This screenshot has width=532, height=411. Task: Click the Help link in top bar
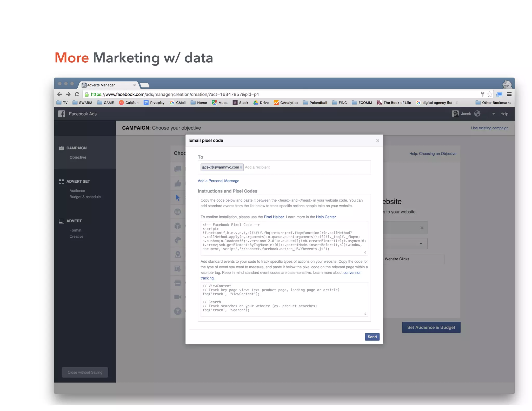point(504,114)
